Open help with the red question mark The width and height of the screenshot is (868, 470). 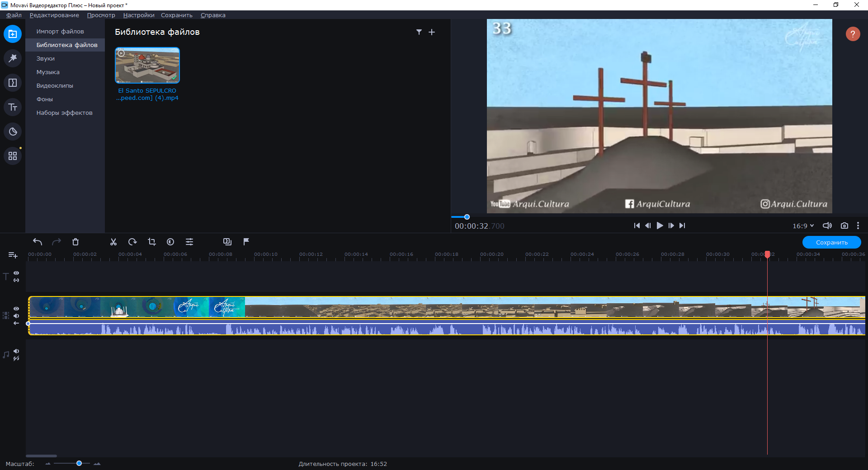853,34
